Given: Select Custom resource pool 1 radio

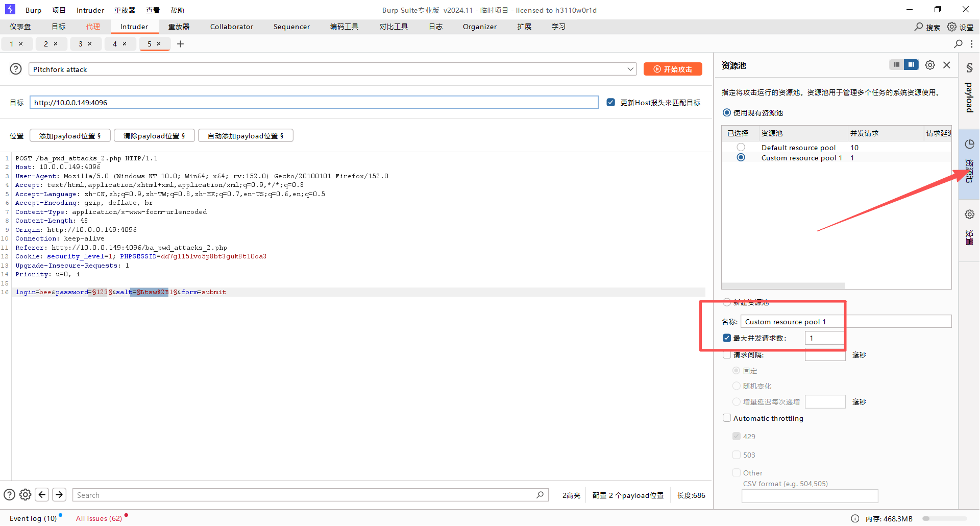Looking at the screenshot, I should pyautogui.click(x=741, y=157).
